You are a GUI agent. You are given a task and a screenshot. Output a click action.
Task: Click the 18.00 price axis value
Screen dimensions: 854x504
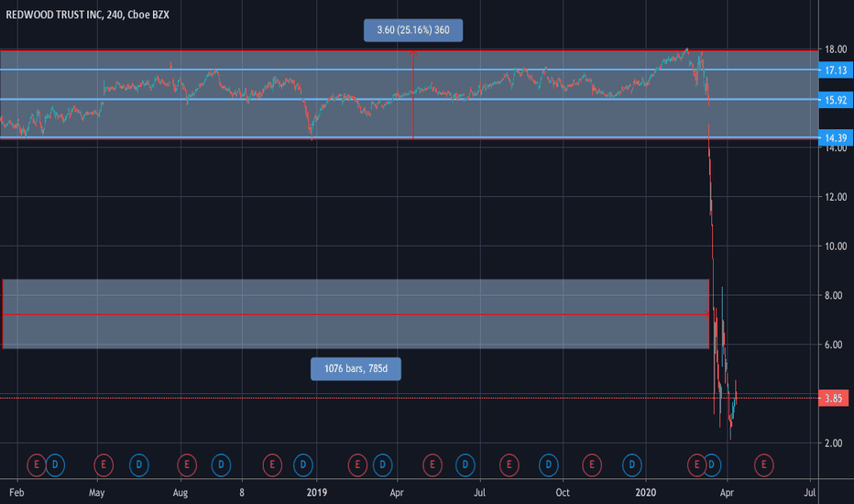click(x=836, y=49)
